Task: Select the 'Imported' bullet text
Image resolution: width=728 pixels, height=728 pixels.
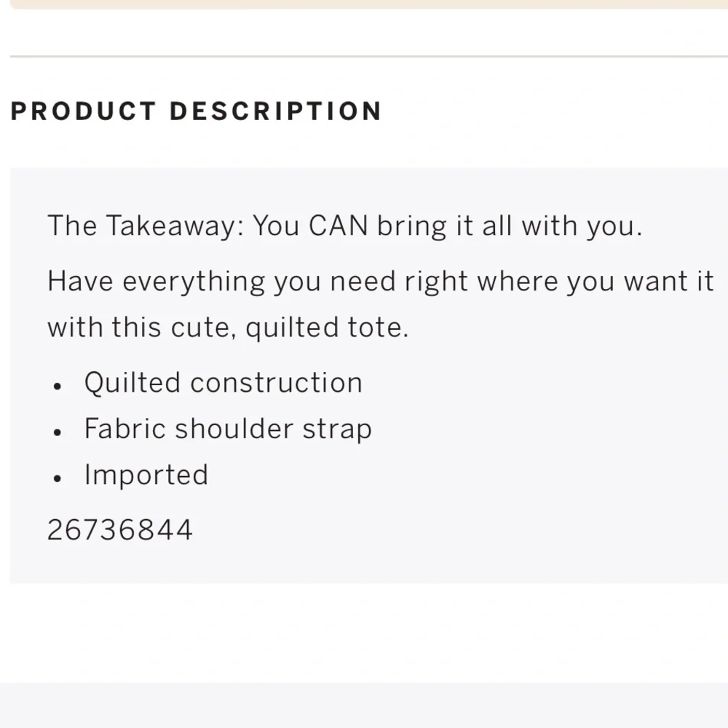Action: pyautogui.click(x=146, y=475)
